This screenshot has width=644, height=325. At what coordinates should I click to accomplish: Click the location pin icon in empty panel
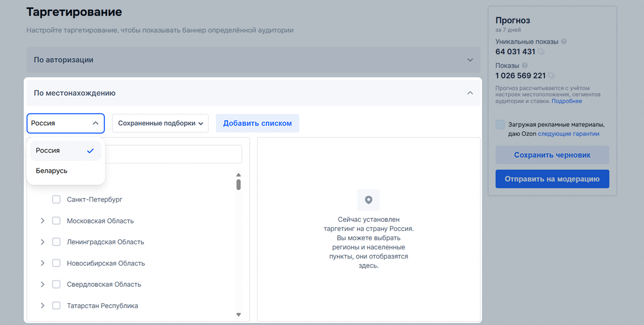368,200
